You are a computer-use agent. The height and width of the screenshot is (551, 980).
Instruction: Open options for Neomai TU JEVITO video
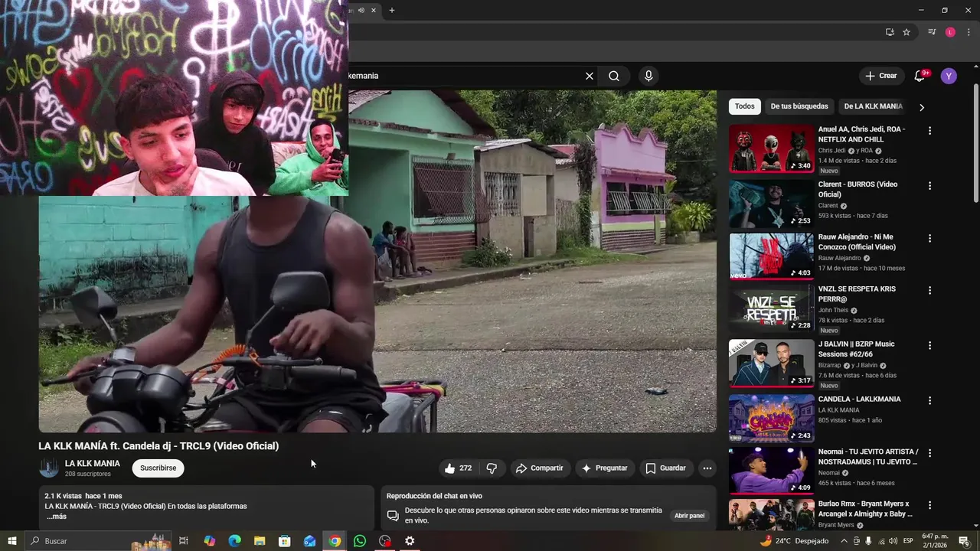[930, 453]
